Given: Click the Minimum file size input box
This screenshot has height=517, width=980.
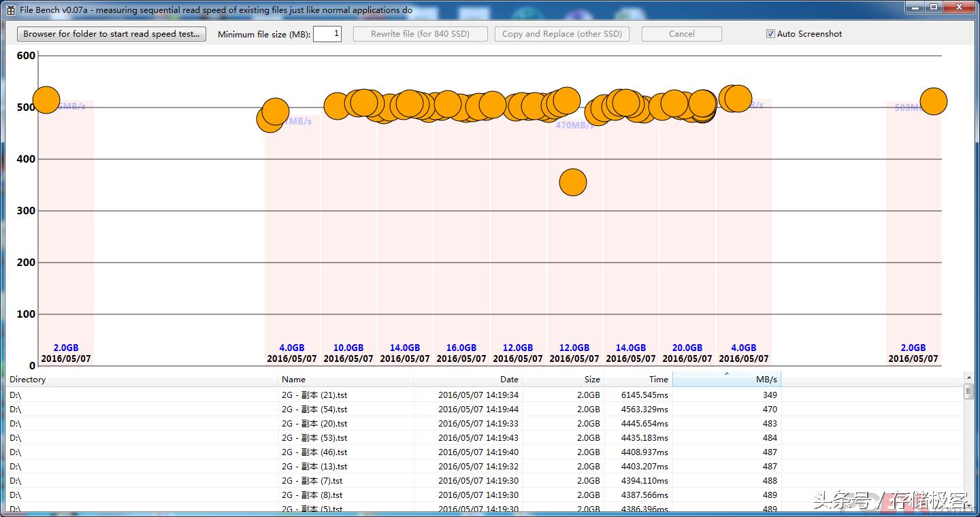Looking at the screenshot, I should [x=327, y=34].
